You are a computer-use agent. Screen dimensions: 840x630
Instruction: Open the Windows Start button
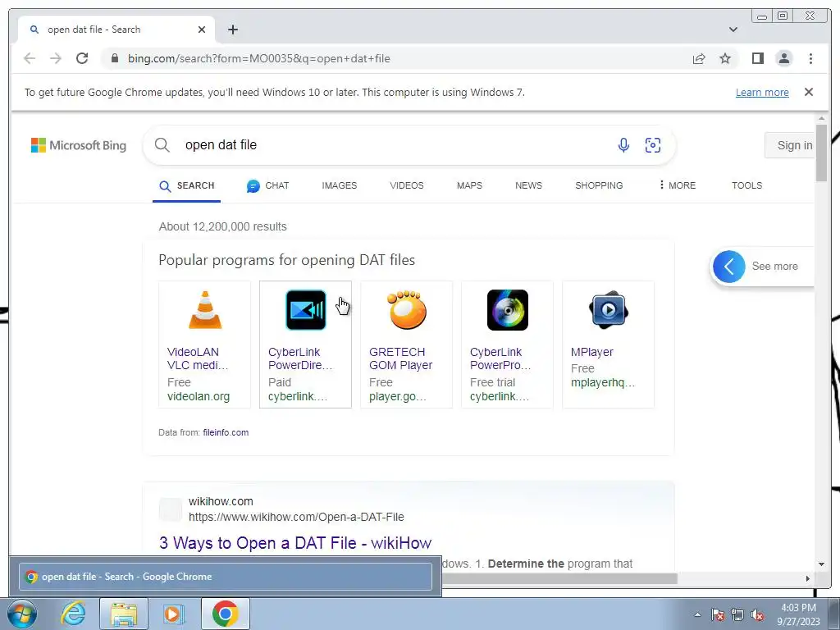[x=21, y=614]
